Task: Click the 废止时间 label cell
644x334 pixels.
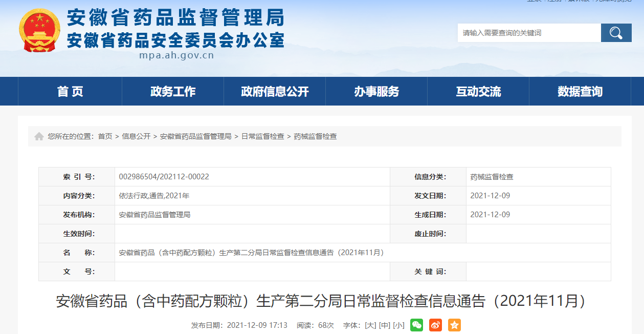Action: 428,234
